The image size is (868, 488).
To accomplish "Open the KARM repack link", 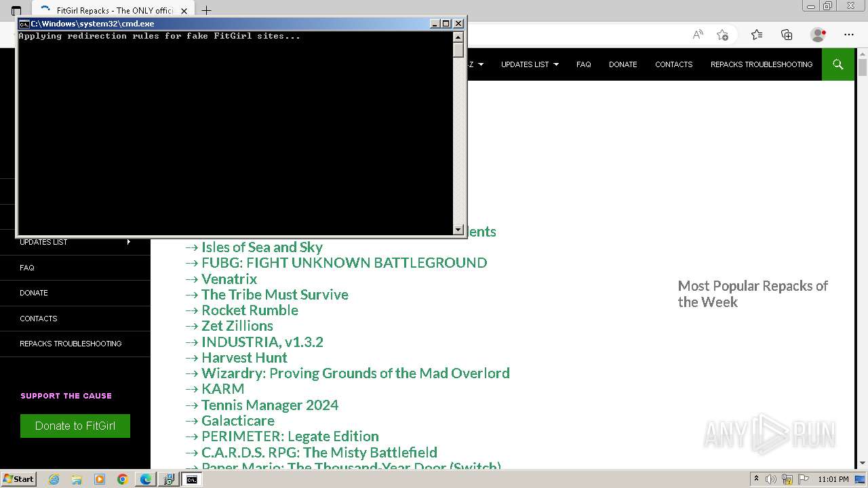I will [x=222, y=389].
